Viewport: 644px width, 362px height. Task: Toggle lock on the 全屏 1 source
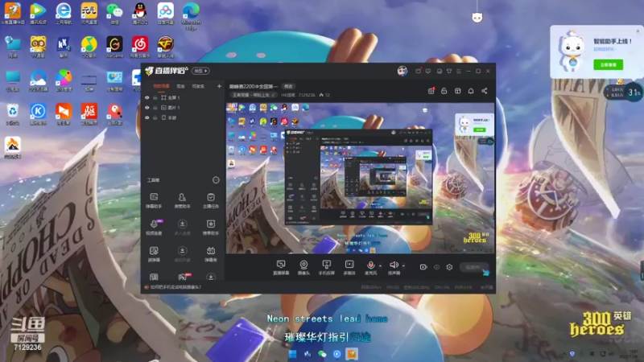click(155, 97)
